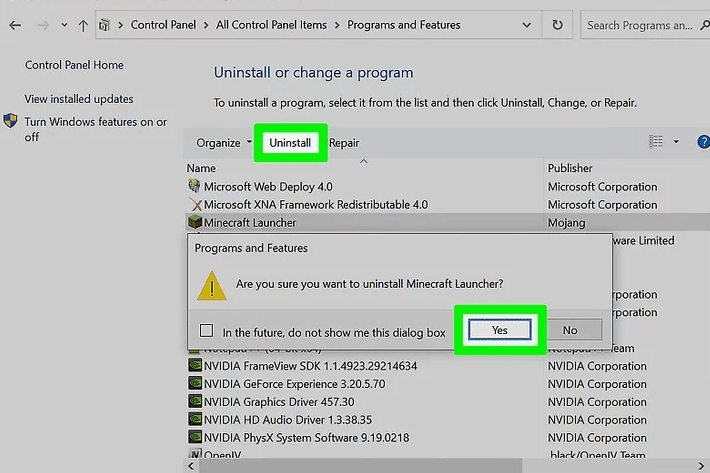710x473 pixels.
Task: Open the recent locations chevron
Action: (64, 25)
